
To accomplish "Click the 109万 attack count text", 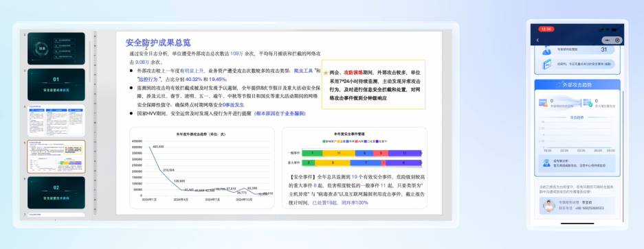I will (236, 54).
